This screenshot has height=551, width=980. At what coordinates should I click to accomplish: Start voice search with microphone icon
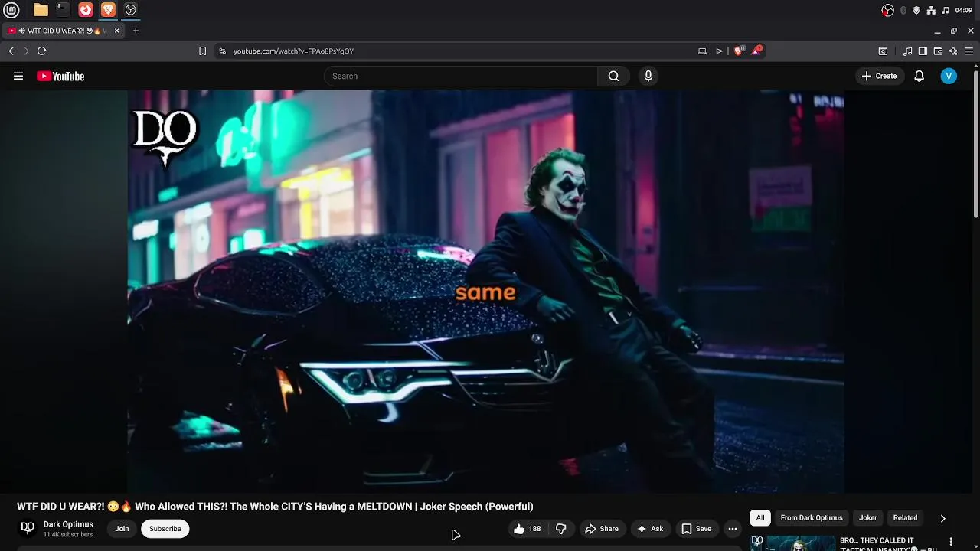[648, 76]
